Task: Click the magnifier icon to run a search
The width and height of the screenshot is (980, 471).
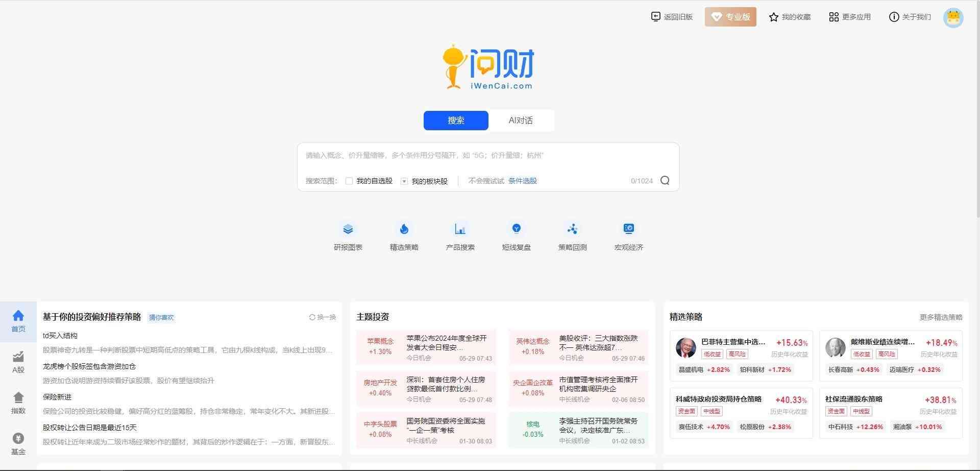Action: 665,180
